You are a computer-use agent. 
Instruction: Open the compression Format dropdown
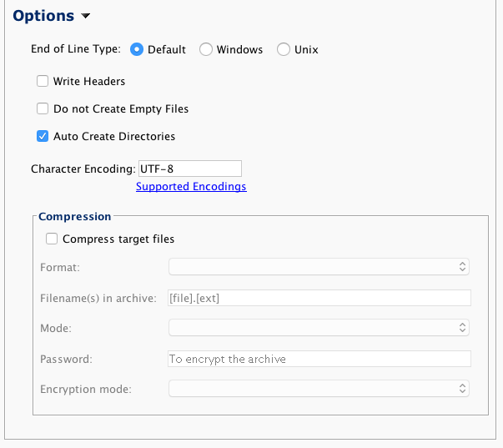point(319,267)
